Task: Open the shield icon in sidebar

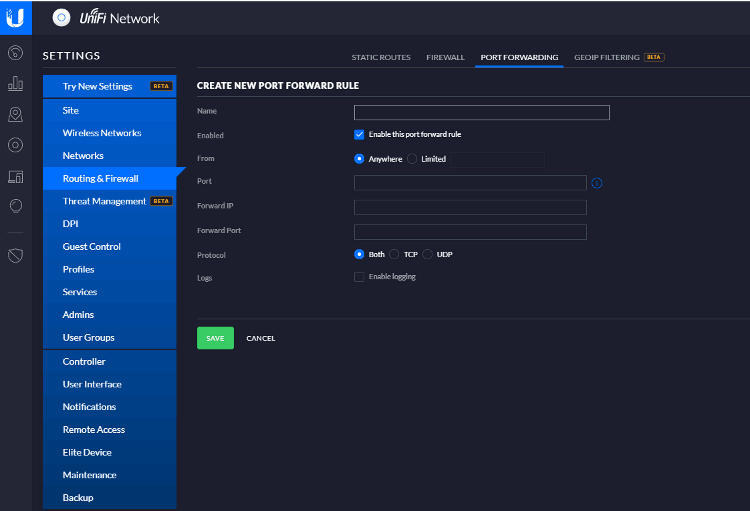Action: pyautogui.click(x=15, y=255)
